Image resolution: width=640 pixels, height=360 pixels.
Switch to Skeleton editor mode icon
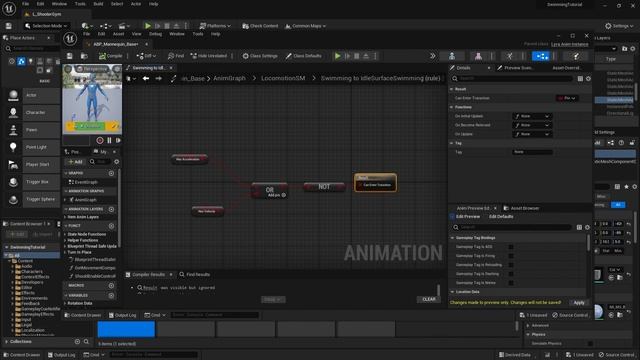[452, 56]
